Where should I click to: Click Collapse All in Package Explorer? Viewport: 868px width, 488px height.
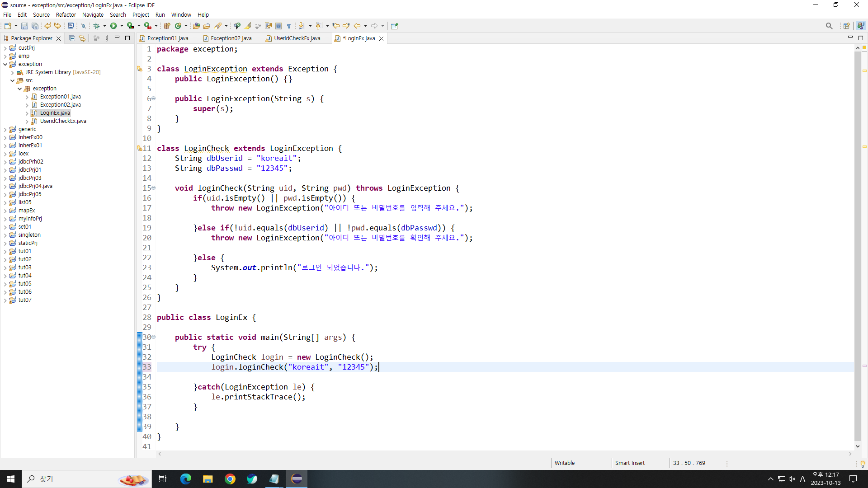pyautogui.click(x=72, y=38)
